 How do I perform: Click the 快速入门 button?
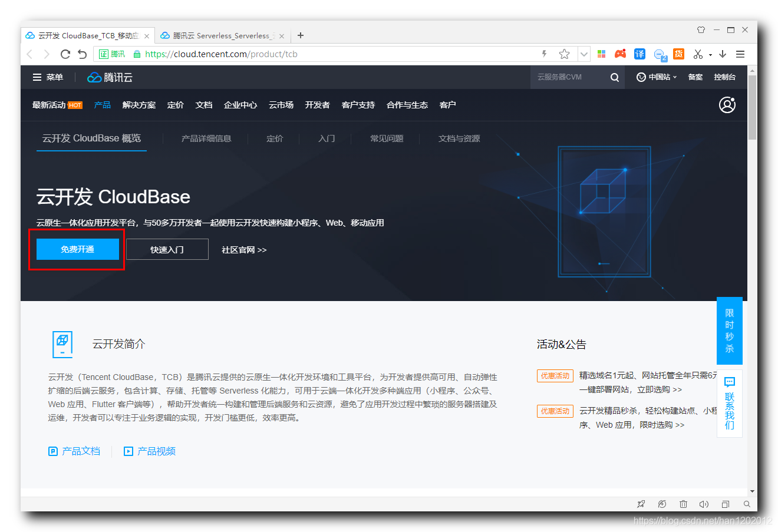[167, 249]
